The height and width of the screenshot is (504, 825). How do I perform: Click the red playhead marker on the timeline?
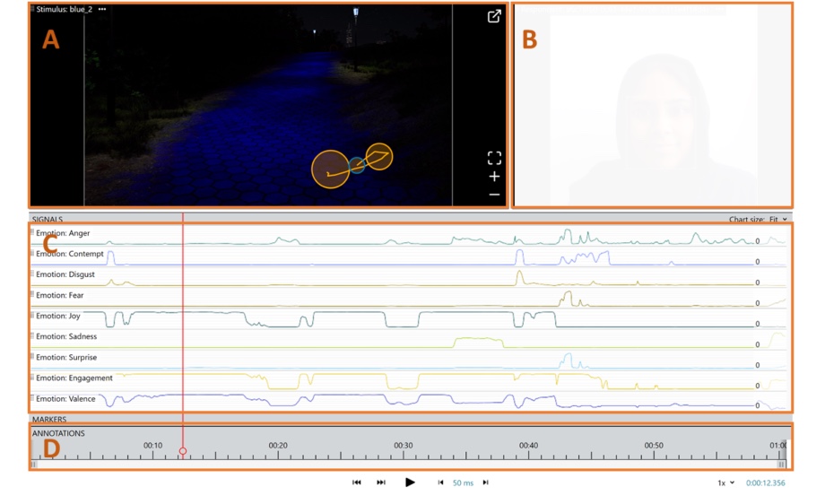[x=183, y=452]
